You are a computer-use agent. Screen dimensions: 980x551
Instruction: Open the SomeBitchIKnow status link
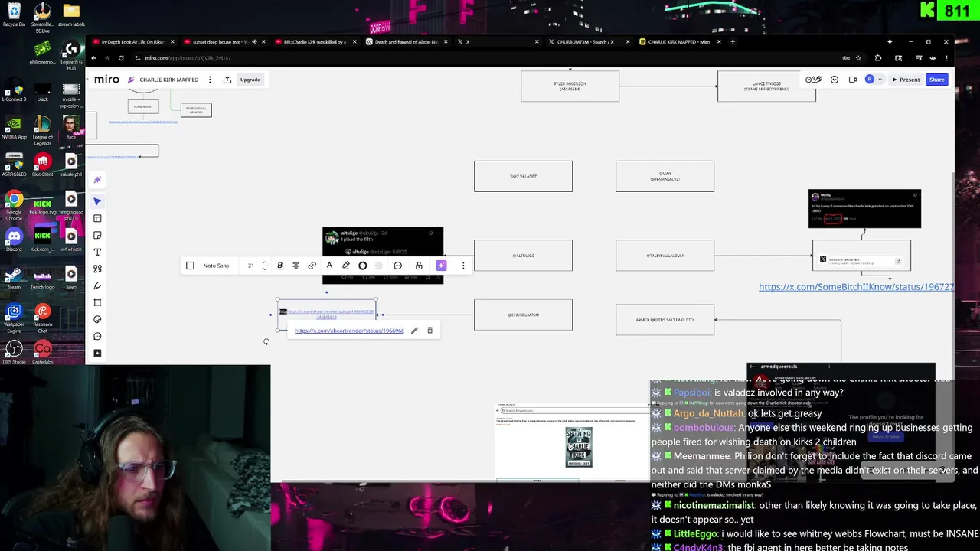pyautogui.click(x=856, y=287)
